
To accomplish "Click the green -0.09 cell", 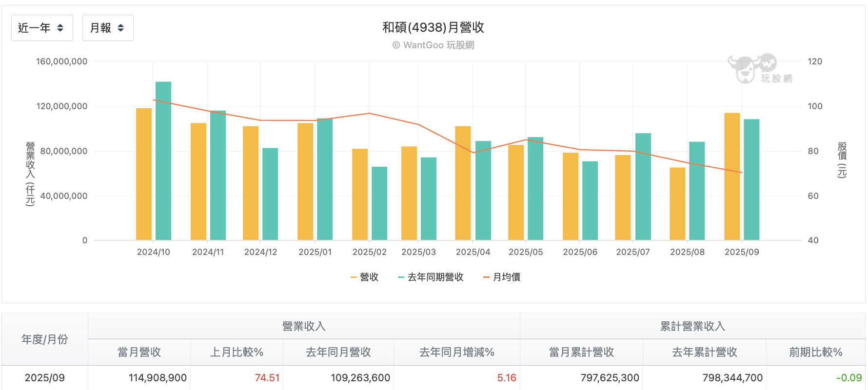I will click(x=849, y=378).
